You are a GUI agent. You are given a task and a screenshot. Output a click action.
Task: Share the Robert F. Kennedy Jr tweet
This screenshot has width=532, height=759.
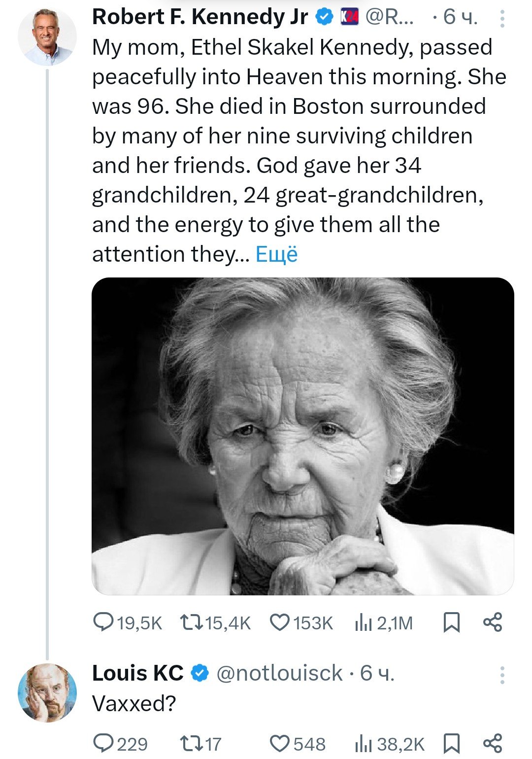(493, 622)
